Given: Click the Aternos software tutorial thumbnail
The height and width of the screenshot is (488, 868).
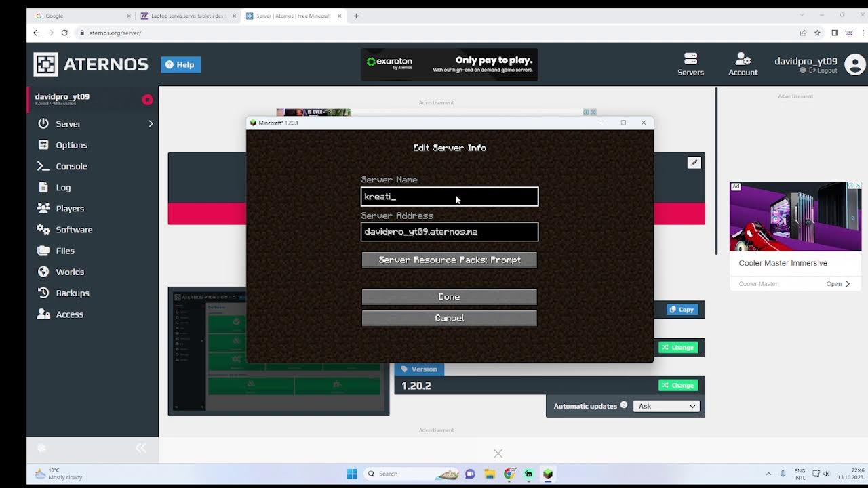Looking at the screenshot, I should point(279,351).
